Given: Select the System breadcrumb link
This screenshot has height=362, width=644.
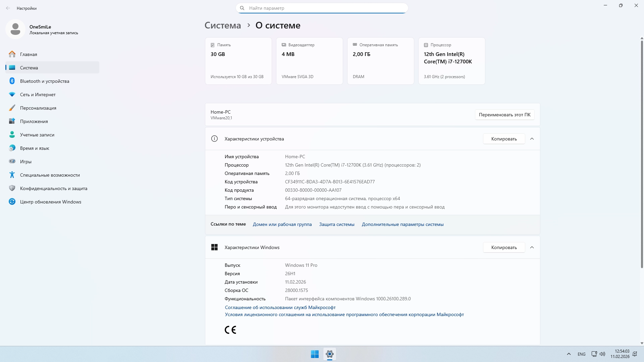Looking at the screenshot, I should (x=223, y=25).
